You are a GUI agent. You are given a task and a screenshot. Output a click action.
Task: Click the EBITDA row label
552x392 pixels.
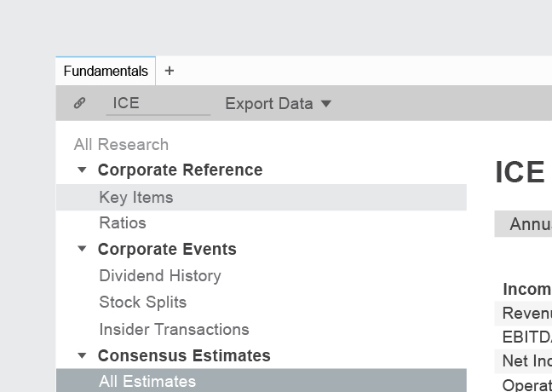[x=526, y=337]
